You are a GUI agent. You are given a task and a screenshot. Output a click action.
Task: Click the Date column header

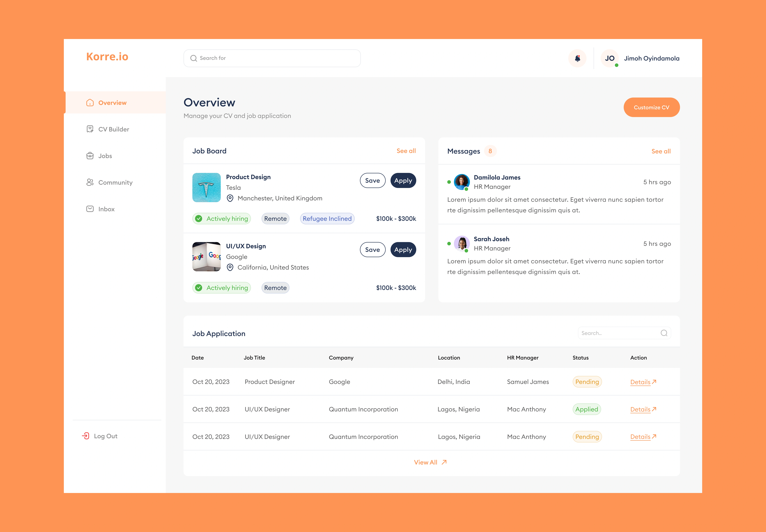[198, 358]
